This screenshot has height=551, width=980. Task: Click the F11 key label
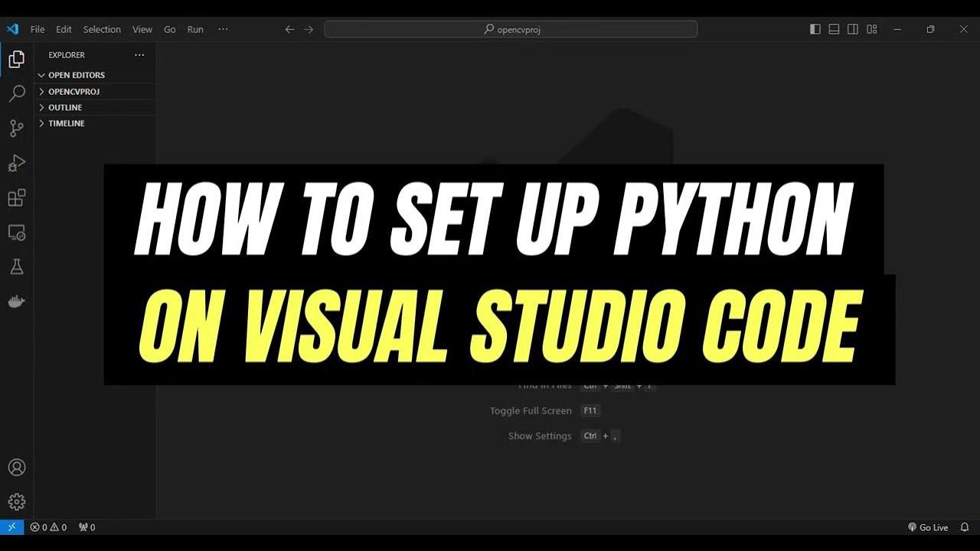point(590,411)
